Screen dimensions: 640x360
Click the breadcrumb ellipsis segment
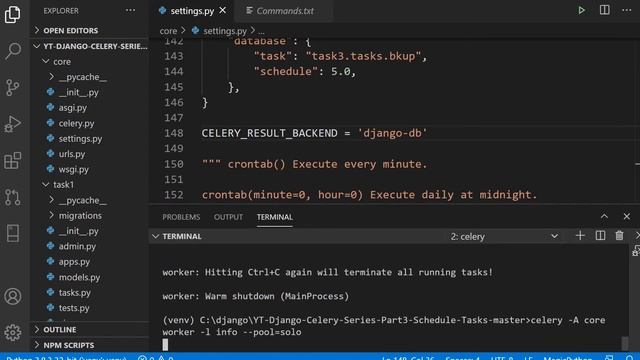pos(261,31)
